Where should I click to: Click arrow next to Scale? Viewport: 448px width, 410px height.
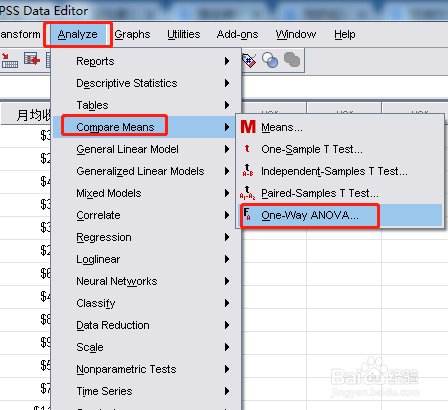click(227, 347)
